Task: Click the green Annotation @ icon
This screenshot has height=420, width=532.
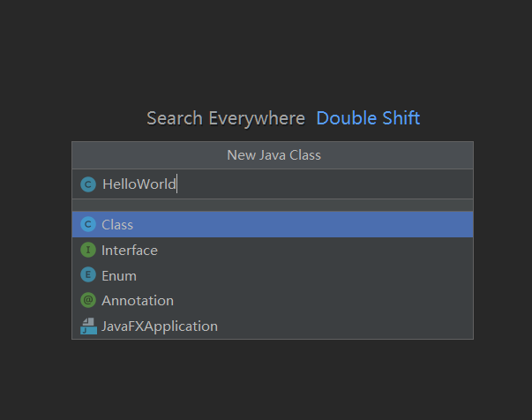Action: click(x=88, y=300)
